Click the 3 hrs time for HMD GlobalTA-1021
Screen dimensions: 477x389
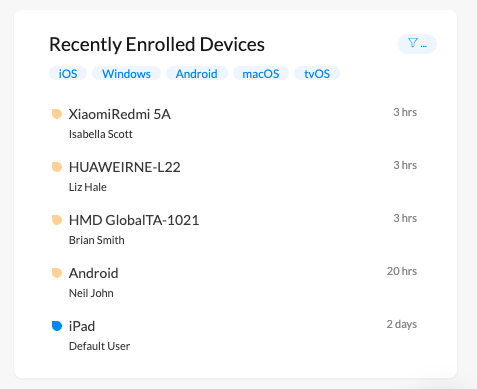pos(405,218)
